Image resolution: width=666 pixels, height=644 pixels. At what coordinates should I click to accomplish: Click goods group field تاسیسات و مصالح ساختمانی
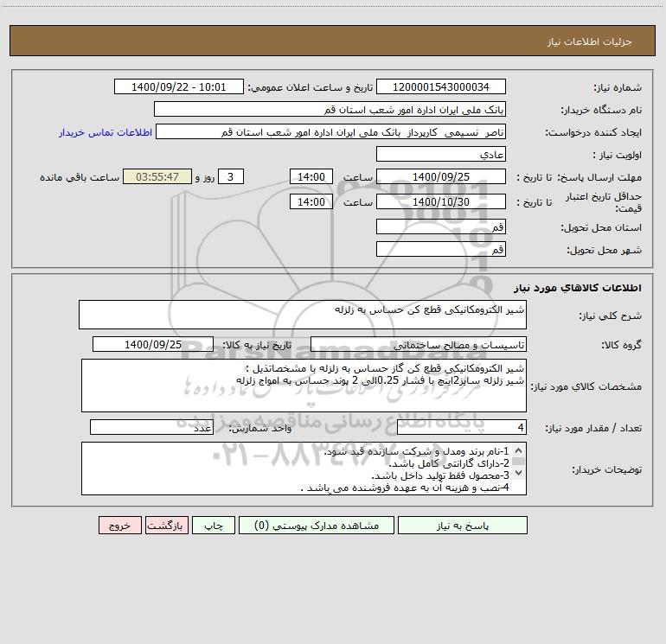[419, 344]
